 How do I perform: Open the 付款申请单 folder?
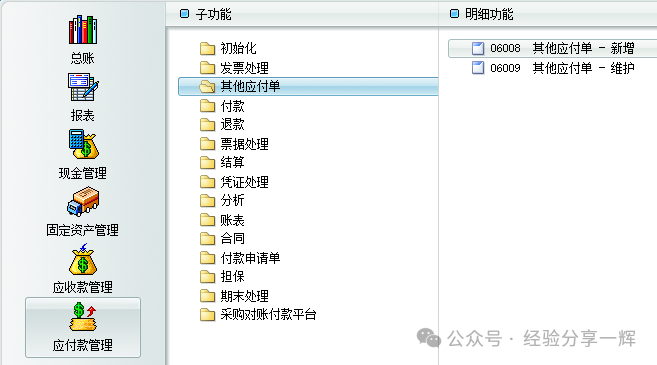(x=207, y=258)
